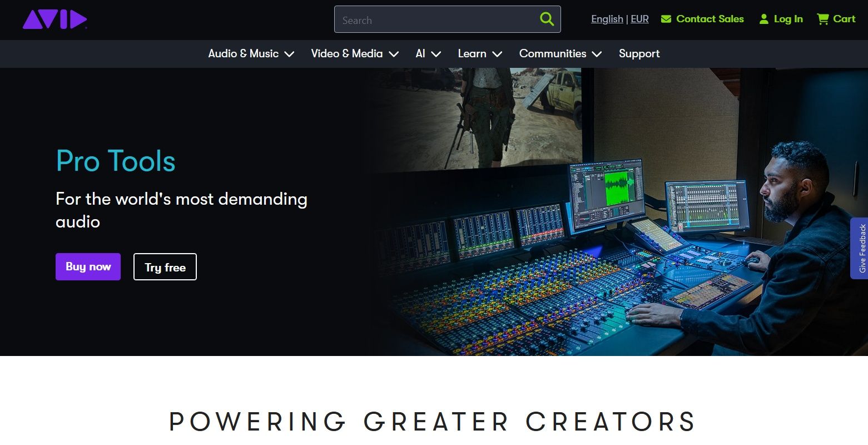Click the Contact Sales envelope icon

pos(666,19)
